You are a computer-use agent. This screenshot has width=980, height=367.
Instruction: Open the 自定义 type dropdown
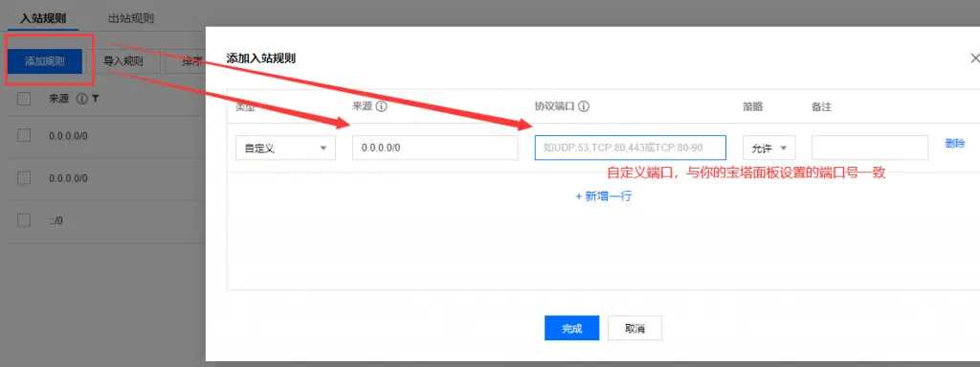click(x=285, y=149)
